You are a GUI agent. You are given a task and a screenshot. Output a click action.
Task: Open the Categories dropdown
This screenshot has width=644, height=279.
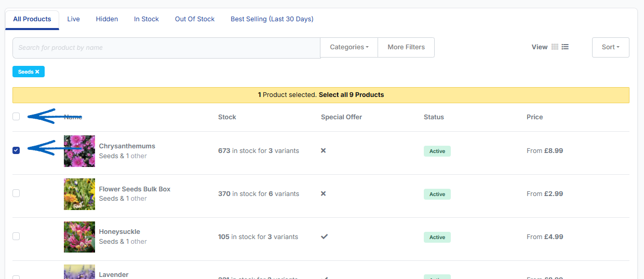click(x=349, y=47)
